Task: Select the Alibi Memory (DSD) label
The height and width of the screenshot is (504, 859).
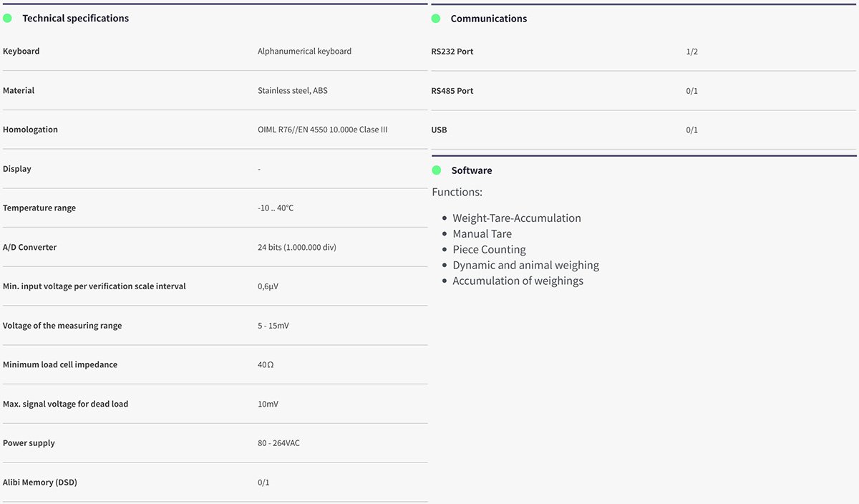Action: click(x=40, y=483)
